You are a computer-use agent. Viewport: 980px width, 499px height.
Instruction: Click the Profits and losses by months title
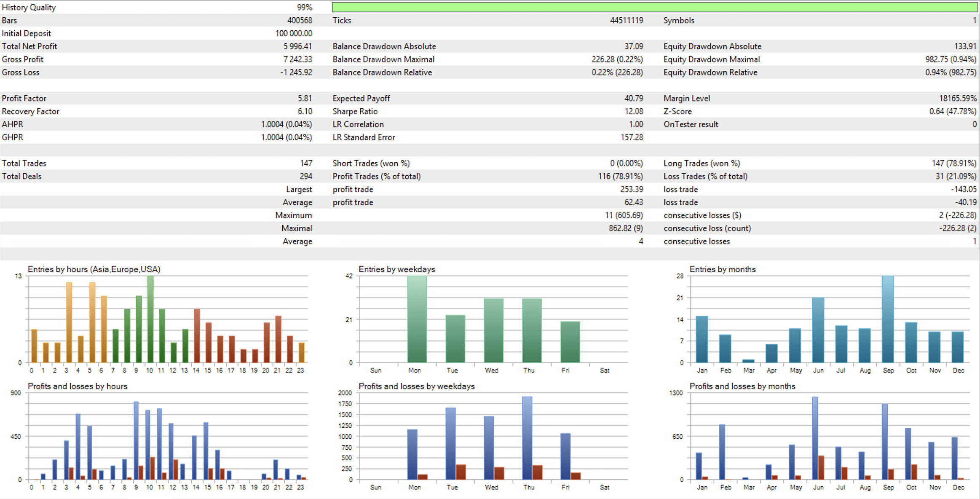[742, 386]
